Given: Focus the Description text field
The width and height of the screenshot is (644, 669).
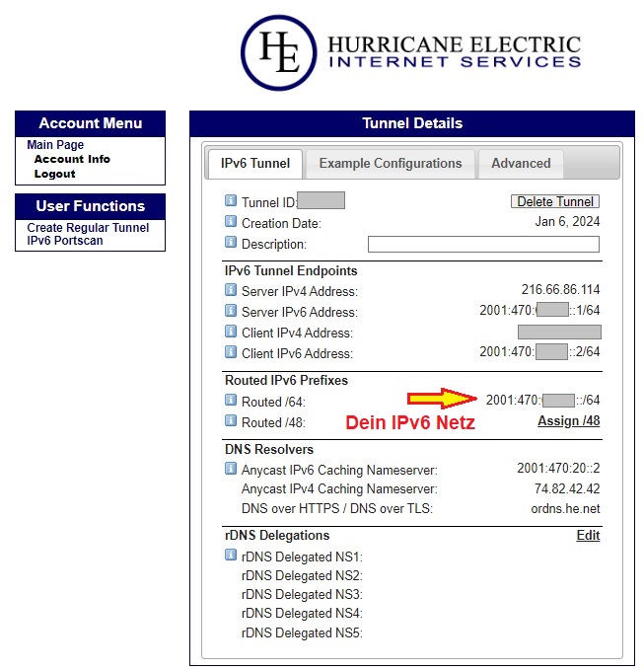Looking at the screenshot, I should pos(483,244).
